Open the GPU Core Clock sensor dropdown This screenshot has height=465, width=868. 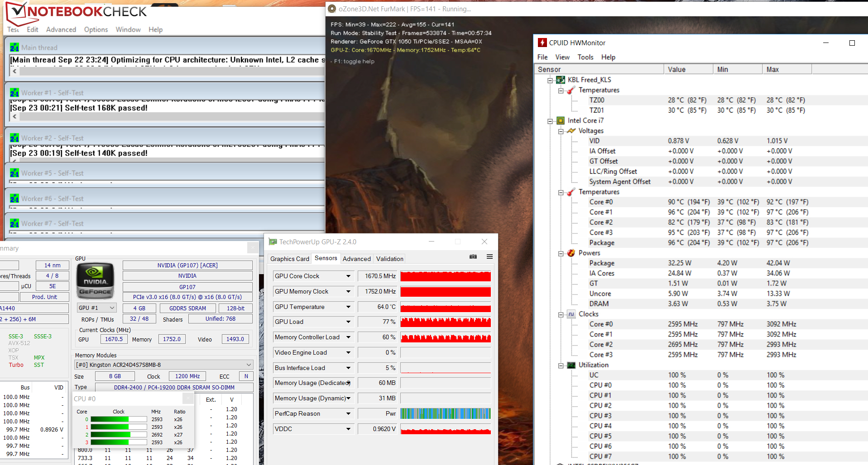click(x=348, y=276)
